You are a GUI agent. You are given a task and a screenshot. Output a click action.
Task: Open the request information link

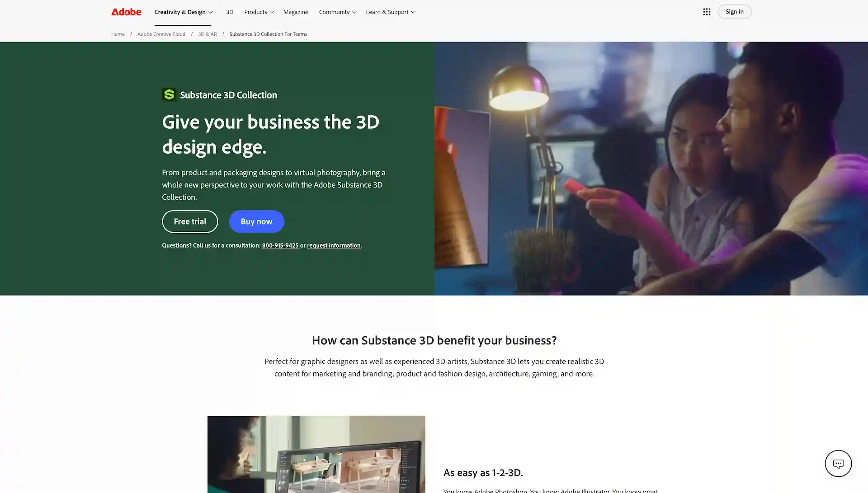(334, 245)
